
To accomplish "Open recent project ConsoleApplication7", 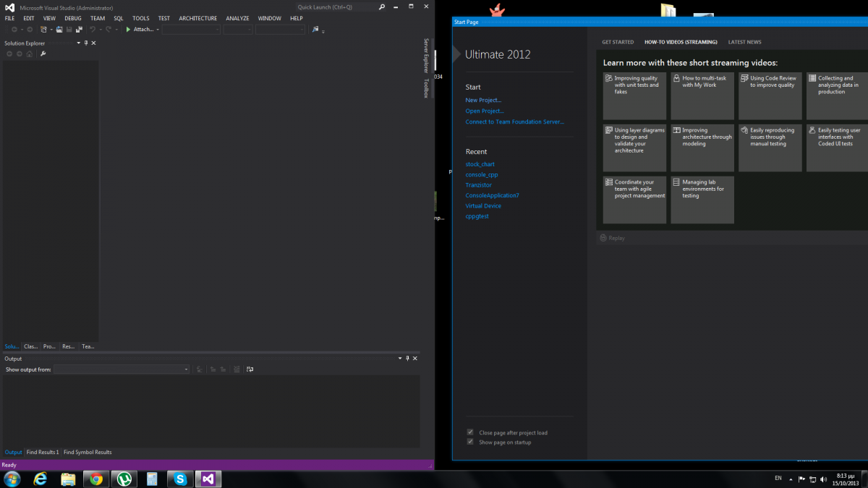I will [x=493, y=196].
